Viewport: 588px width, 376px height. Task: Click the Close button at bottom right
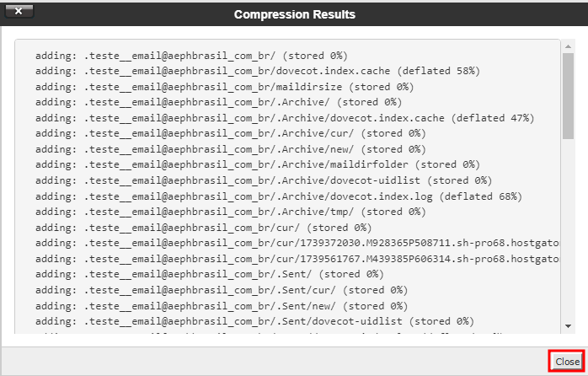568,362
